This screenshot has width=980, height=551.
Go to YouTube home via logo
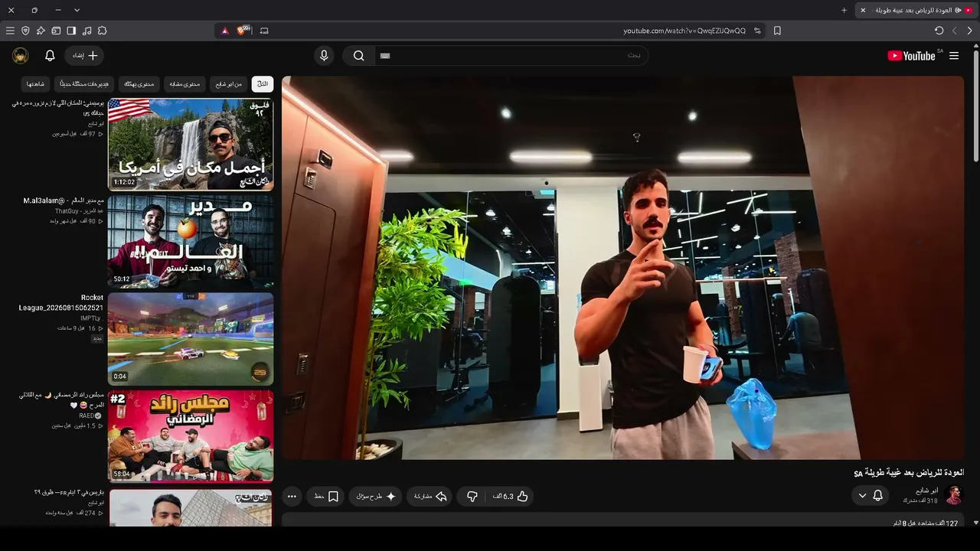pos(911,56)
